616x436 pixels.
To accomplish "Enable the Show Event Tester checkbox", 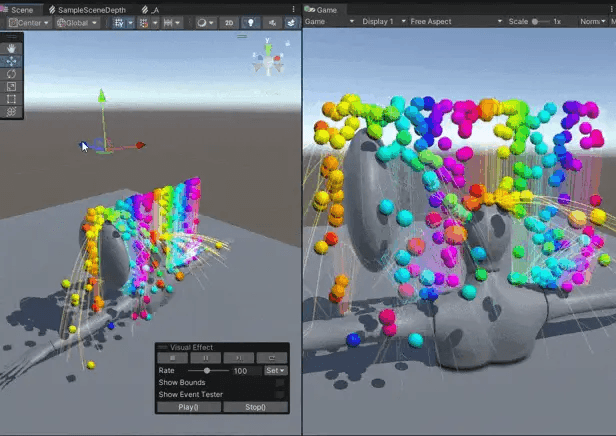I will [280, 394].
